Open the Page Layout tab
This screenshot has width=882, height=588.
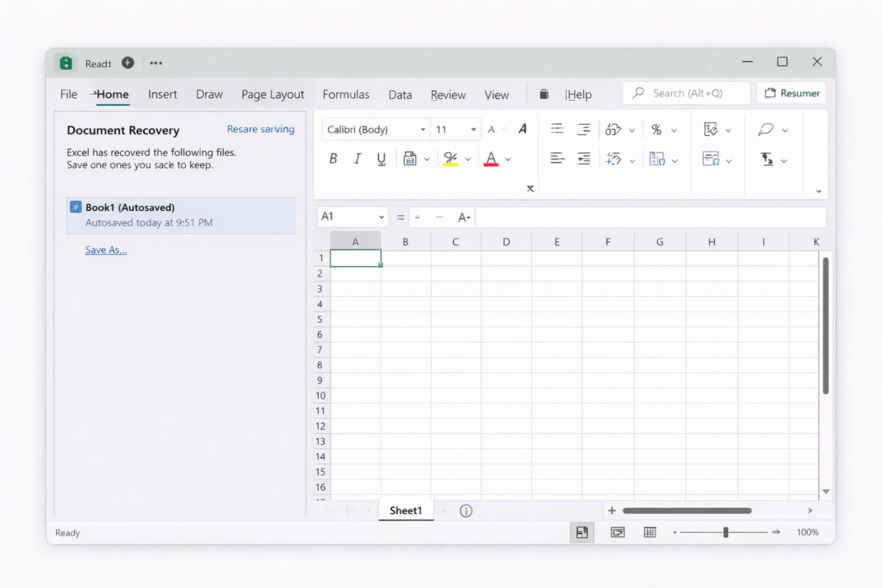tap(273, 95)
